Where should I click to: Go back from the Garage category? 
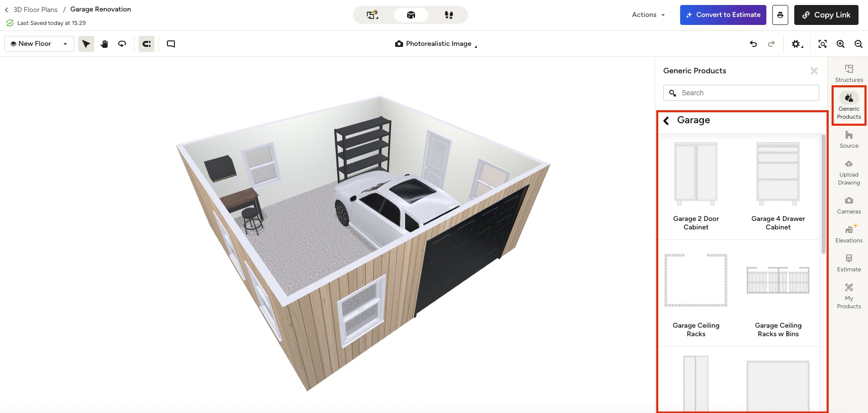(666, 120)
